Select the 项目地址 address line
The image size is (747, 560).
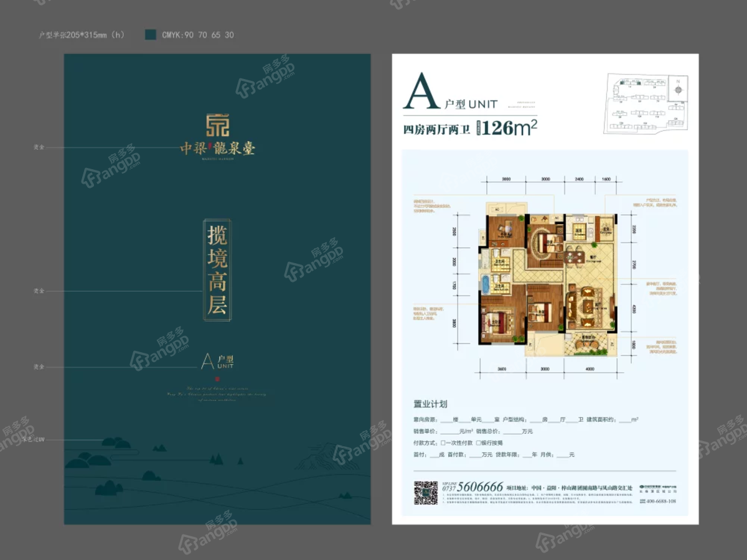click(x=570, y=488)
